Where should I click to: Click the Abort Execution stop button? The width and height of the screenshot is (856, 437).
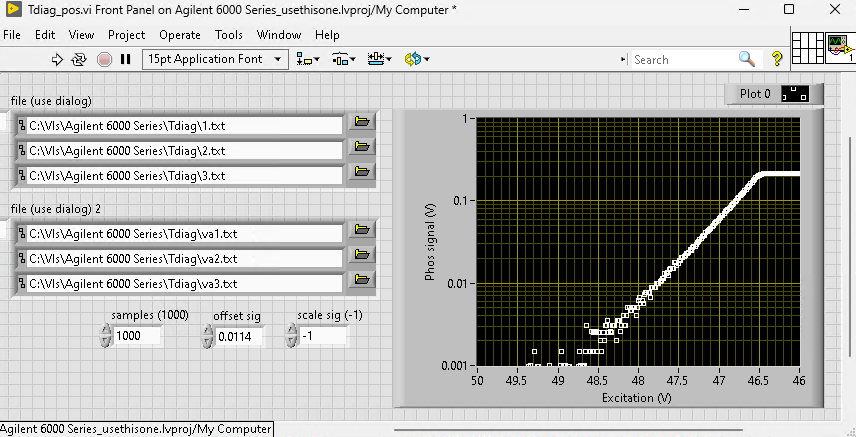click(104, 60)
